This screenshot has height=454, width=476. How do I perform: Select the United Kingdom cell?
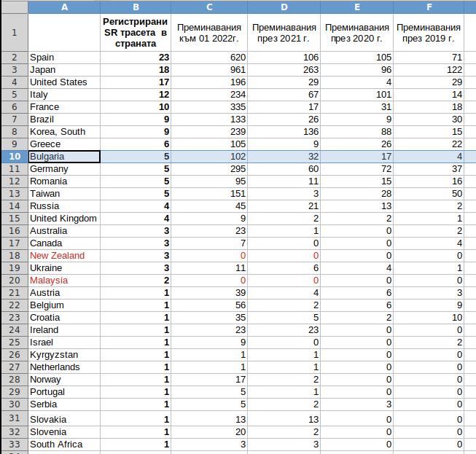(64, 219)
